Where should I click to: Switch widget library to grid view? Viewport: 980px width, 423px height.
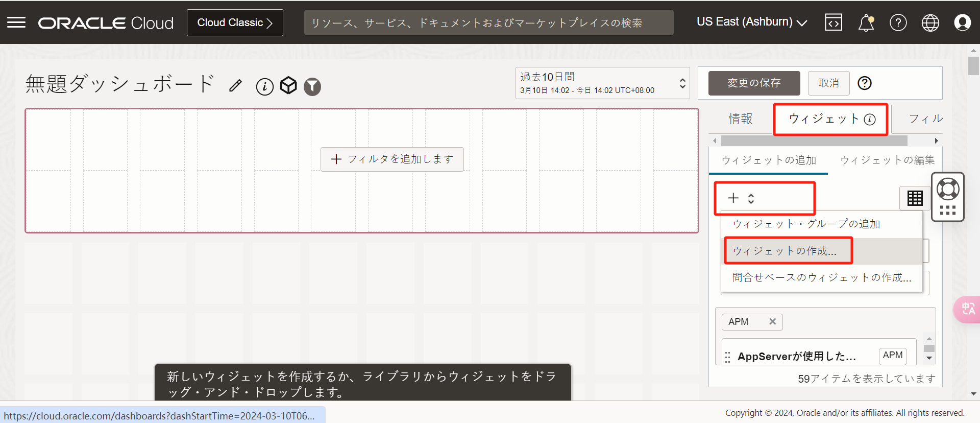915,198
